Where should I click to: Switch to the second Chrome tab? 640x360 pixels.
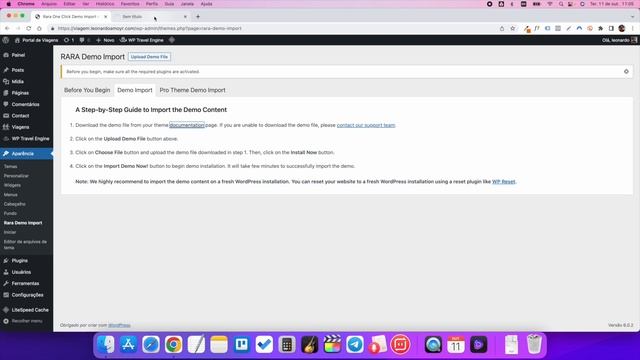coord(150,17)
